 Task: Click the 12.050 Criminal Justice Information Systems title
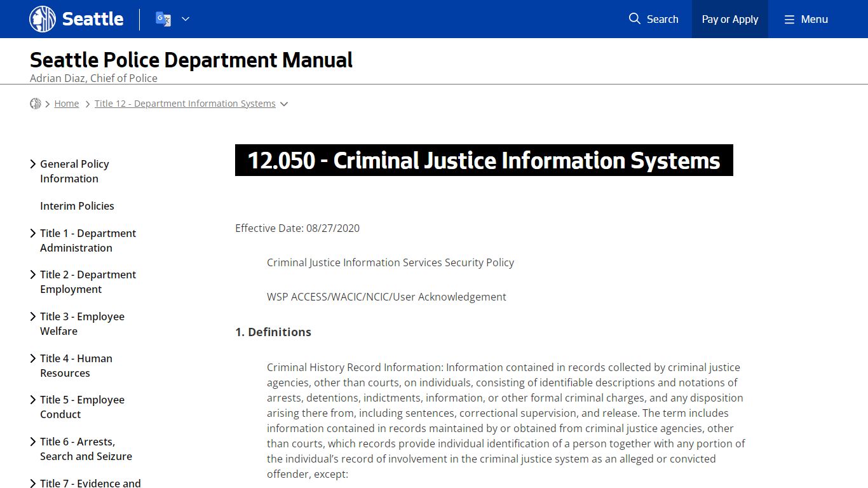pos(484,160)
